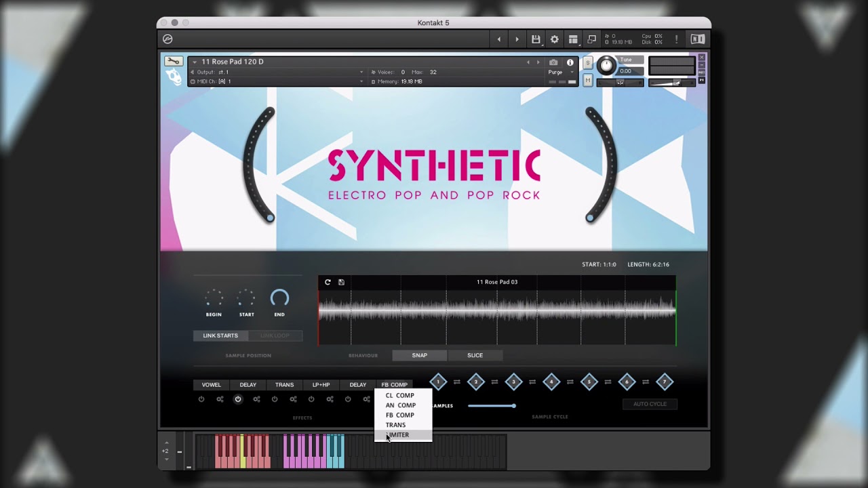This screenshot has width=868, height=488.
Task: Choose LIMITER from effect menu
Action: click(403, 435)
